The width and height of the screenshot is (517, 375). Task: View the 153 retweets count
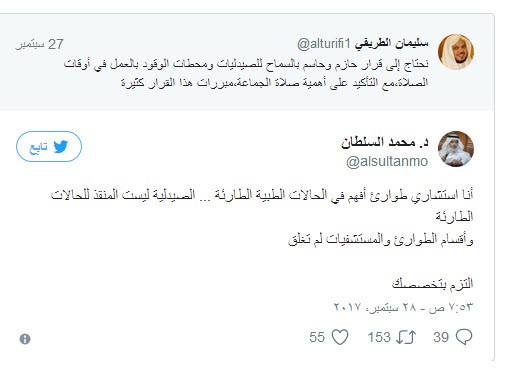379,337
